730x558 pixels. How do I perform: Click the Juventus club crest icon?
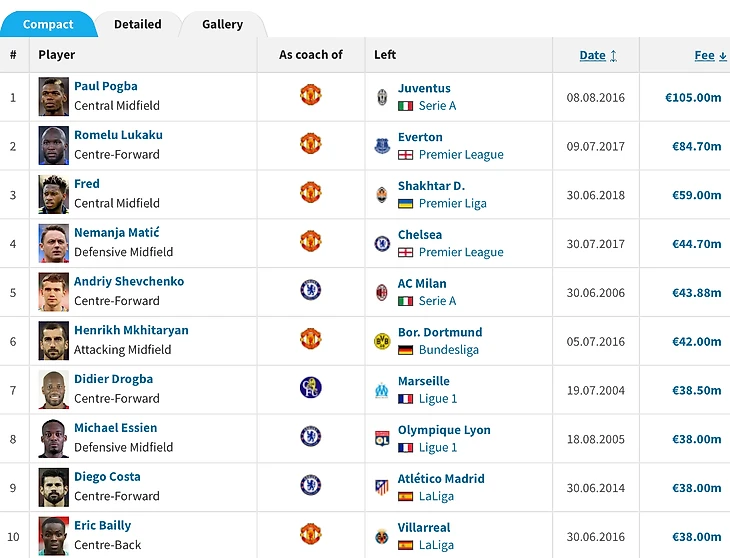point(382,97)
